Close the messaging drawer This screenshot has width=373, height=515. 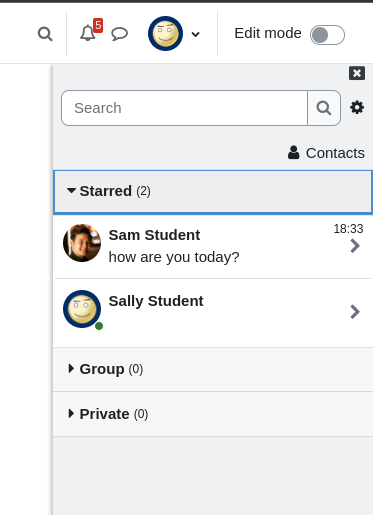pyautogui.click(x=357, y=73)
